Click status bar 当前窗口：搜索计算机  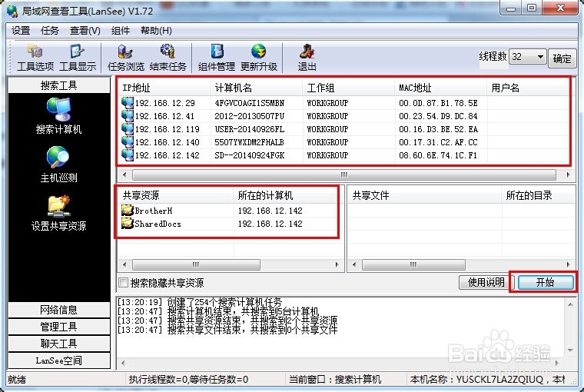click(x=335, y=380)
